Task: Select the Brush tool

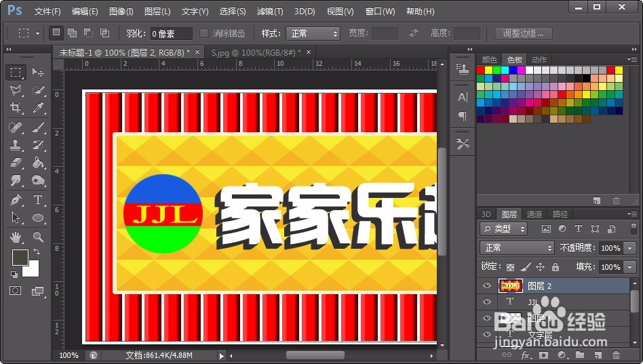Action: [x=38, y=127]
